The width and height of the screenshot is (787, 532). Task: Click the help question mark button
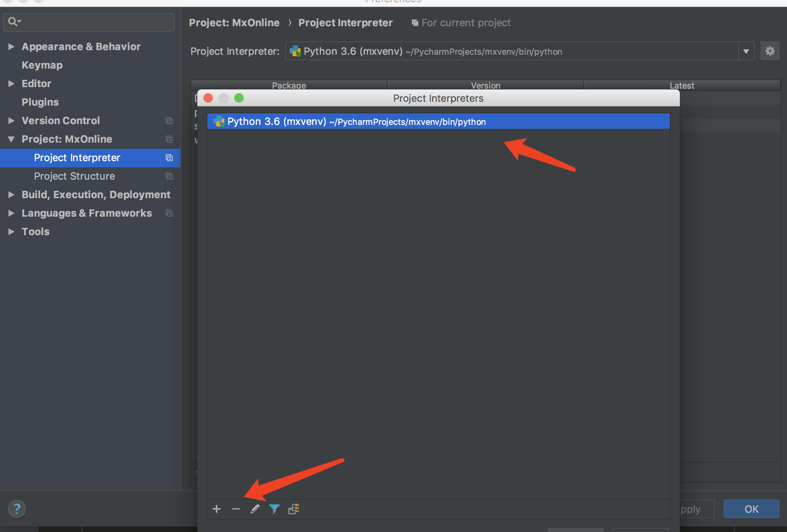click(17, 509)
